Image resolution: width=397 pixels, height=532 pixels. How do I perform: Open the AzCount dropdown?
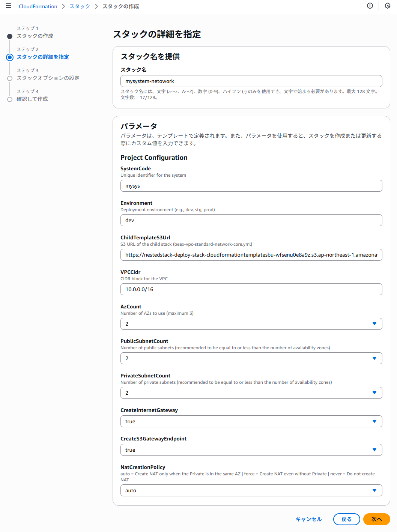(251, 324)
